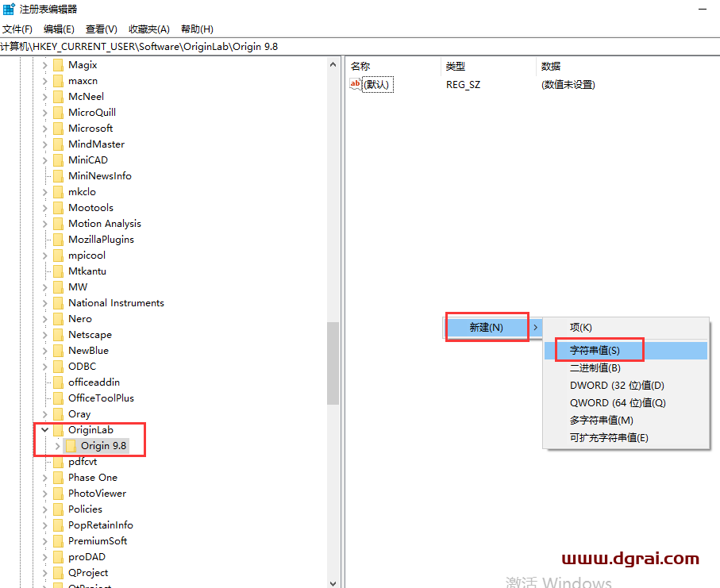
Task: Click the registry path address bar
Action: pyautogui.click(x=159, y=47)
